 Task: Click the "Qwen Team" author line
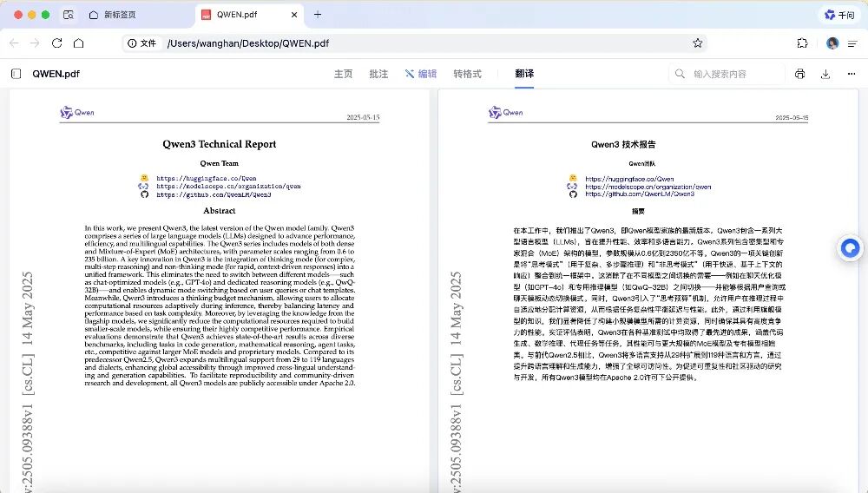point(220,163)
